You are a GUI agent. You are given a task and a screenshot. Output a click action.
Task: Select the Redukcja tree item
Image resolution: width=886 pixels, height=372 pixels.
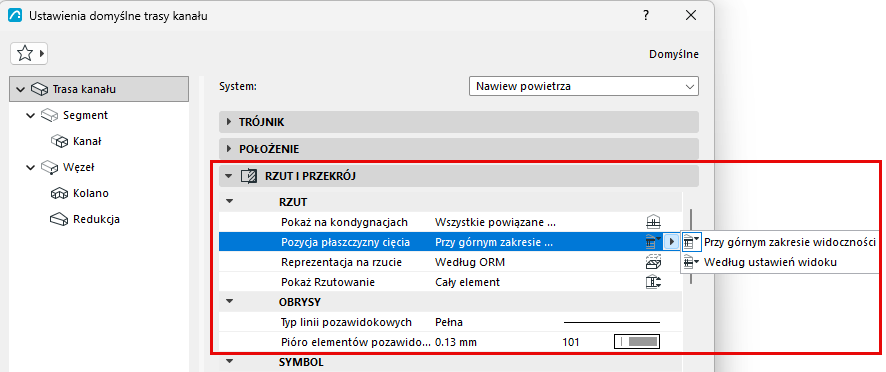click(96, 219)
